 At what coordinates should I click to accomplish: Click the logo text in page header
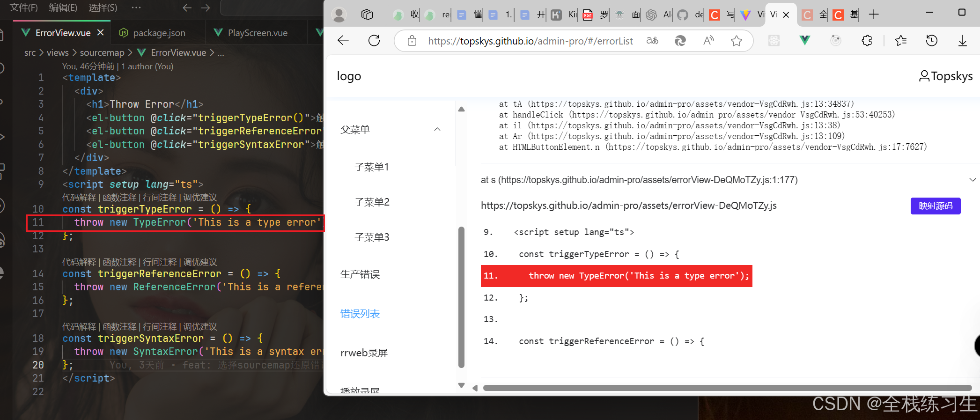pos(349,76)
